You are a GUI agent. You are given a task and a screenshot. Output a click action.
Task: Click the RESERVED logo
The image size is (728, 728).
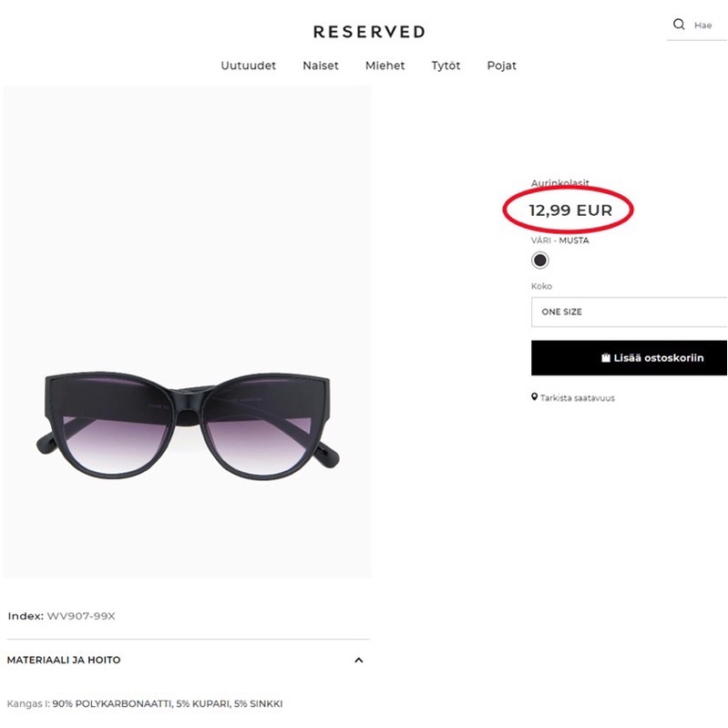click(x=369, y=32)
